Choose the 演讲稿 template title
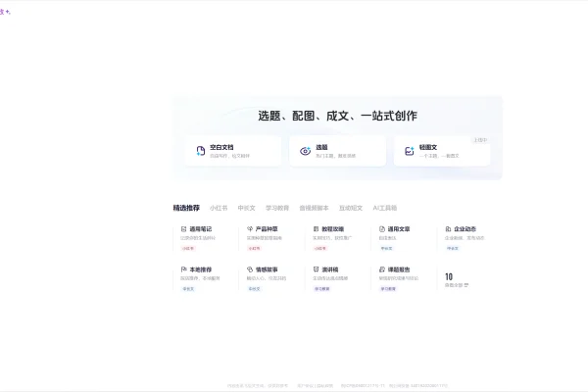 (330, 269)
